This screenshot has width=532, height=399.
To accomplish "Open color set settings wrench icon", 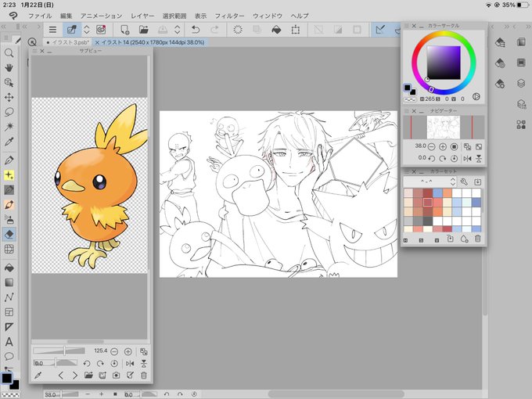I will (x=464, y=182).
